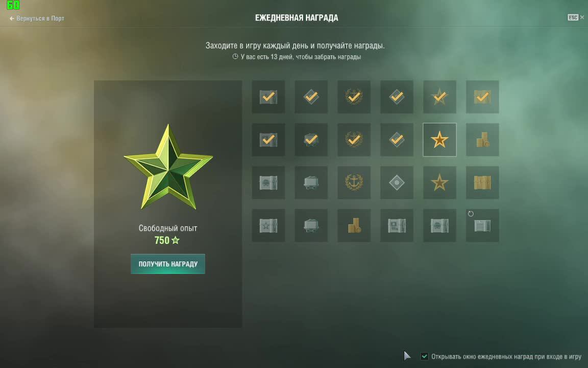This screenshot has height=368, width=588.
Task: Click the gold coins tile next to highlighted star
Action: pos(482,140)
